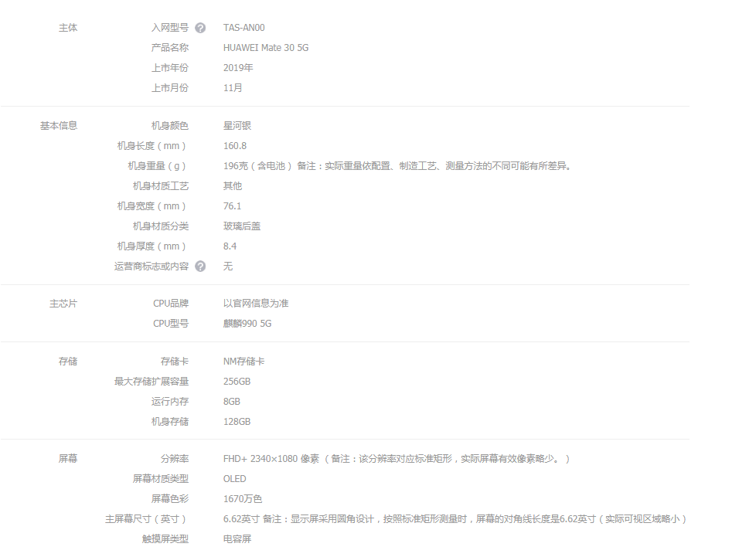Click the 分辨率 label

175,459
